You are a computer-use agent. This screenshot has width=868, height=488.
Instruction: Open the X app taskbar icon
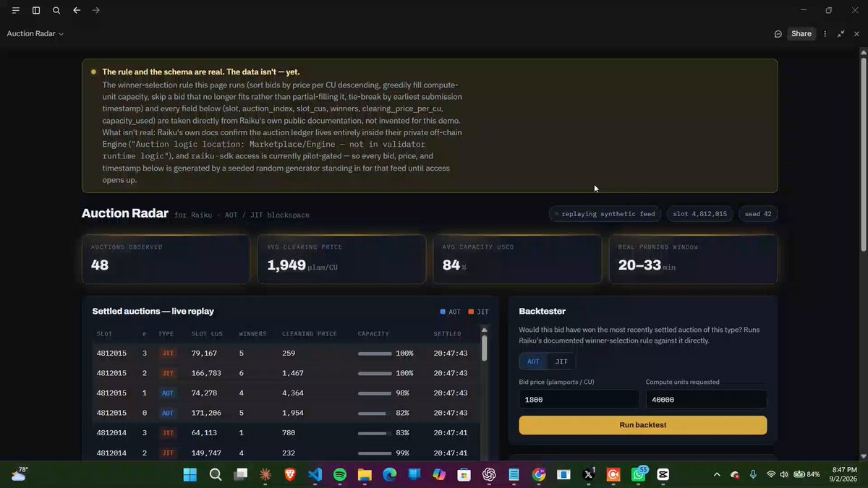589,475
